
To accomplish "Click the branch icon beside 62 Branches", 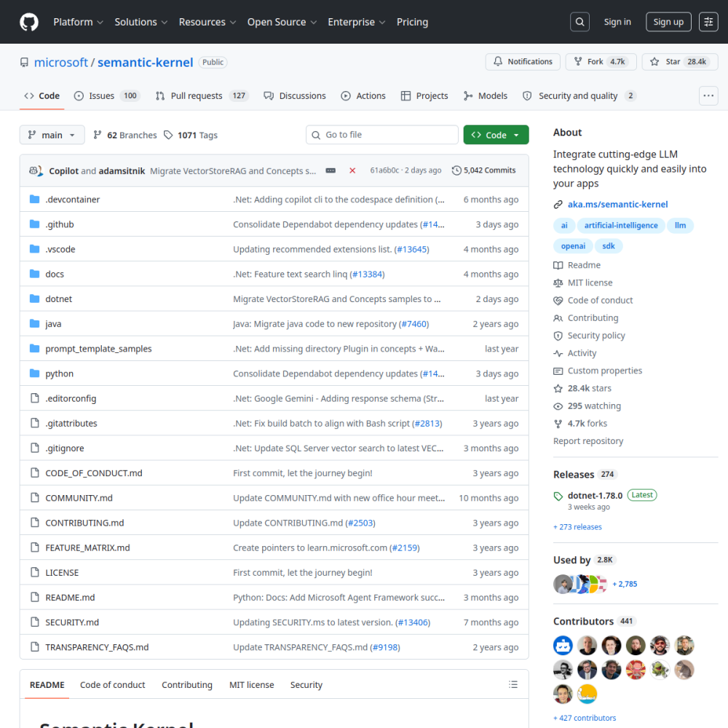I will click(x=97, y=135).
